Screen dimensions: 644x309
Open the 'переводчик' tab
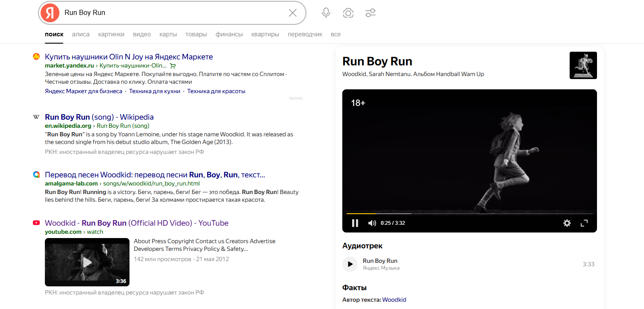[305, 34]
